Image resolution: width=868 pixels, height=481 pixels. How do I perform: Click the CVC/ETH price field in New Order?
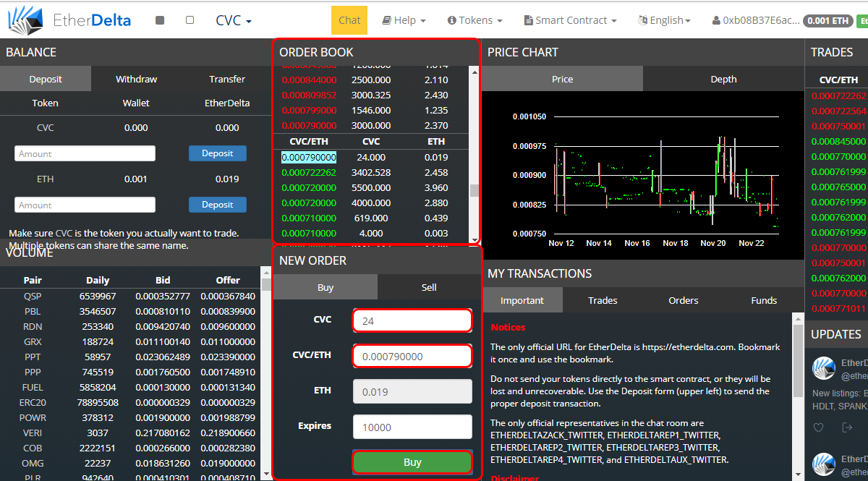[x=412, y=356]
